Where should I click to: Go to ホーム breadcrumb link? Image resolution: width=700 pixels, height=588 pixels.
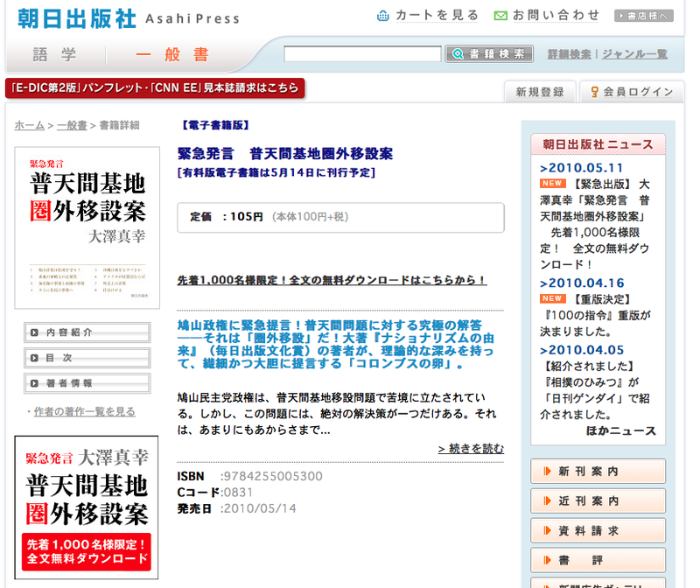click(30, 125)
